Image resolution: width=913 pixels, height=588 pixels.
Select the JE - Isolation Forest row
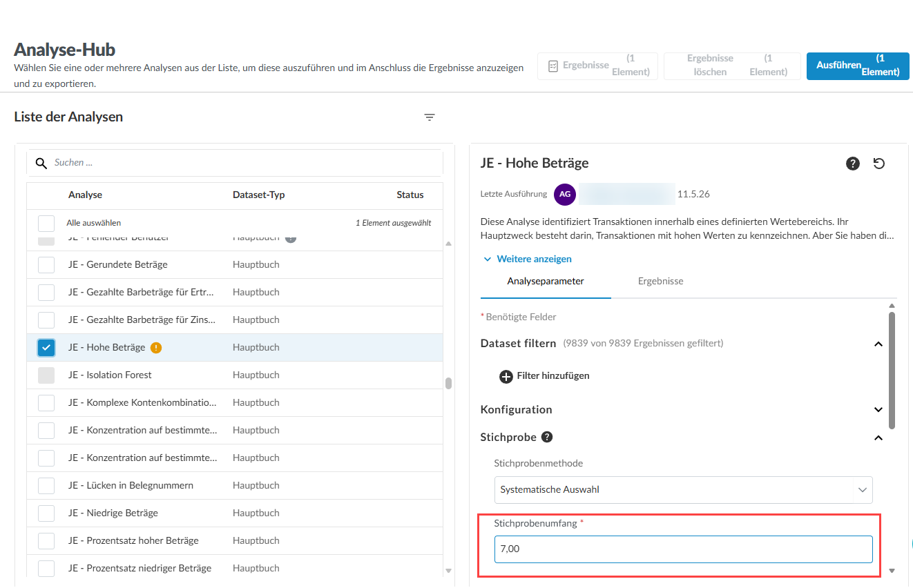pyautogui.click(x=235, y=375)
